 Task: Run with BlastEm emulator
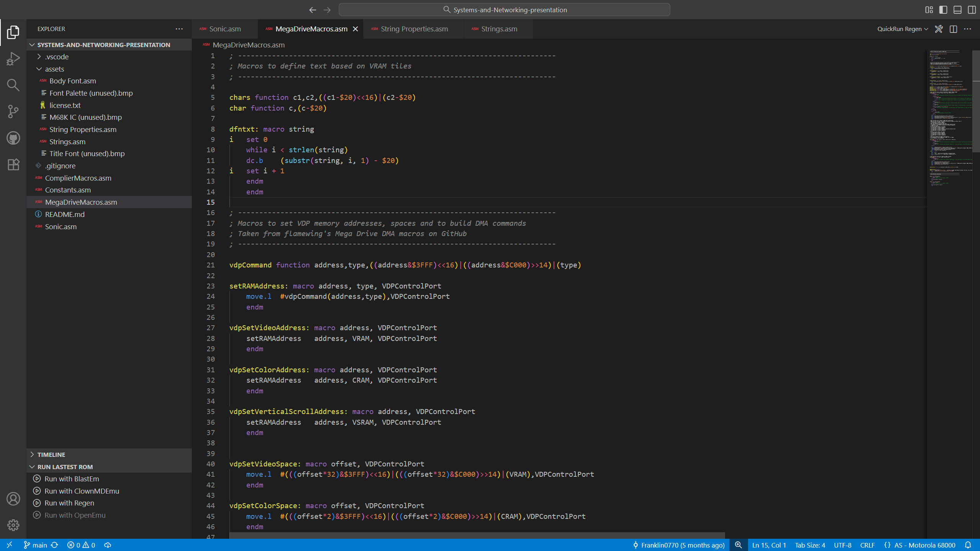(x=71, y=478)
